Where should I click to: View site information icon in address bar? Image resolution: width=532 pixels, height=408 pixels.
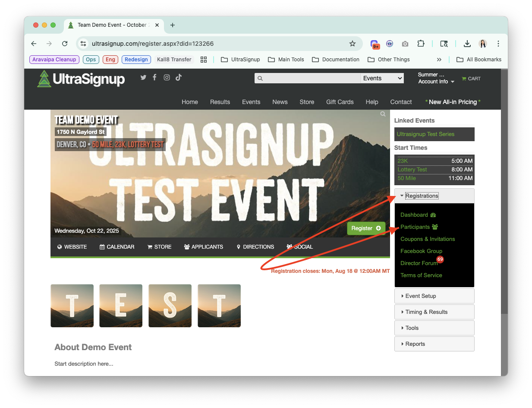[x=84, y=44]
